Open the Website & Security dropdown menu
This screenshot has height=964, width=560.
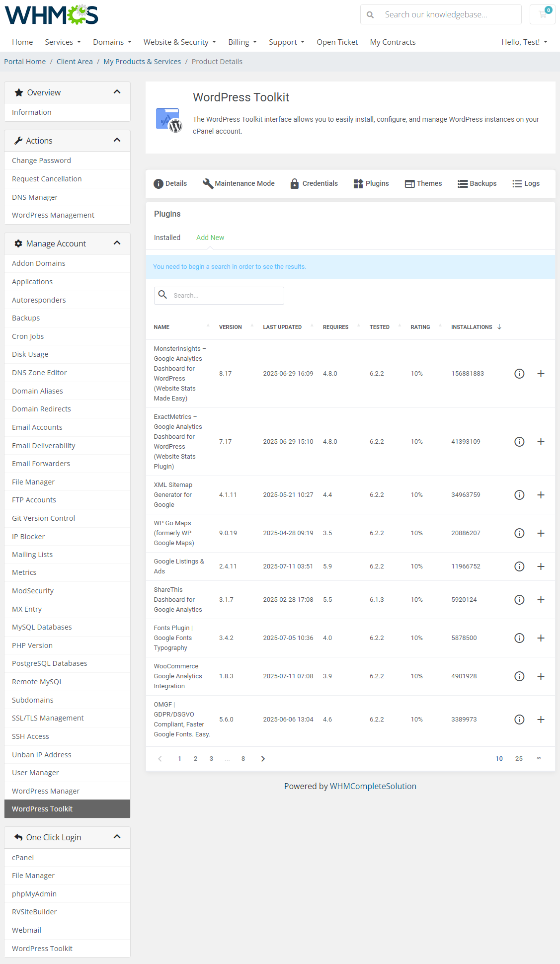pyautogui.click(x=179, y=42)
